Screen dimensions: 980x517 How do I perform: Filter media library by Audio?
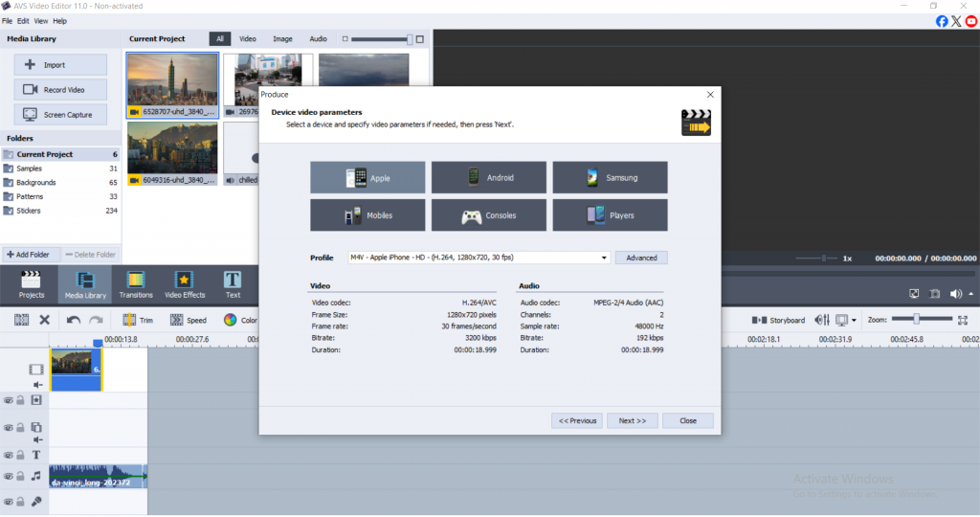pyautogui.click(x=318, y=38)
